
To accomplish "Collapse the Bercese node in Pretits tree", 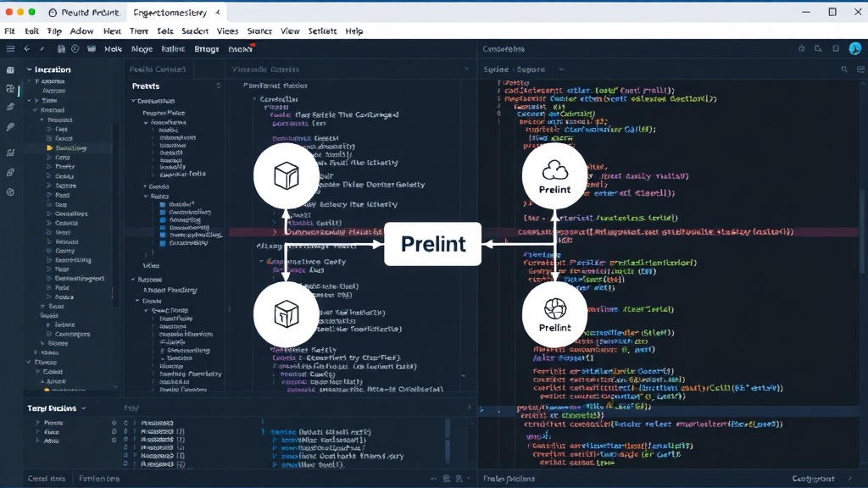I will pyautogui.click(x=133, y=280).
